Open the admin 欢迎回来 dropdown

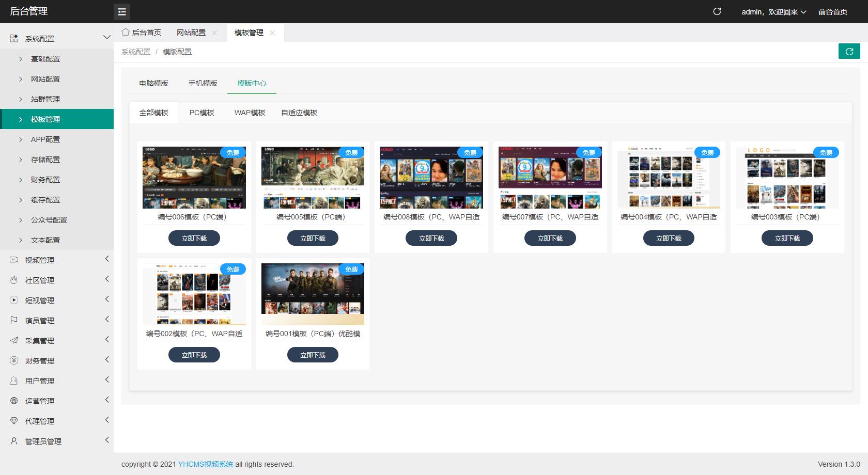(x=773, y=12)
